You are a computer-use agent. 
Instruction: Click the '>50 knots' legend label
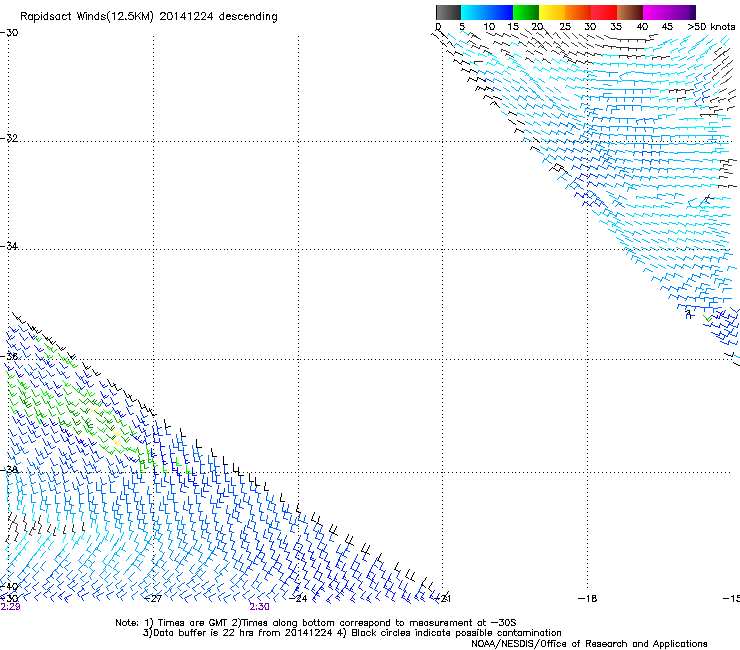click(711, 27)
